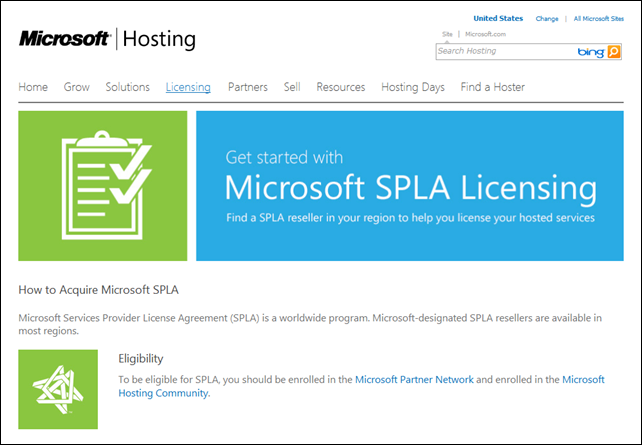Go to the Partners navigation item
642x445 pixels.
pos(248,87)
